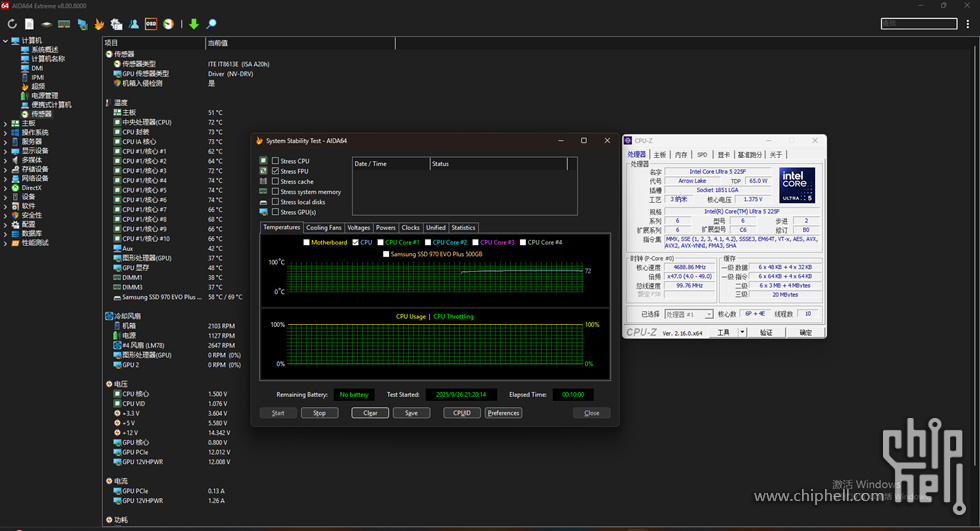Open CPU-Z 处理器 #1 selection dropdown
The image size is (980, 531).
coord(689,314)
